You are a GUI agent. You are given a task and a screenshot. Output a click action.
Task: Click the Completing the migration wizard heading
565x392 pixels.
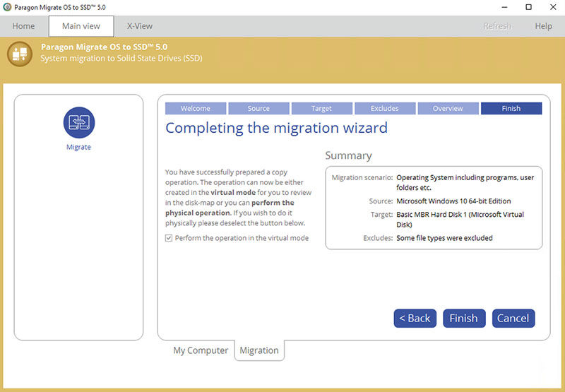[x=276, y=129]
